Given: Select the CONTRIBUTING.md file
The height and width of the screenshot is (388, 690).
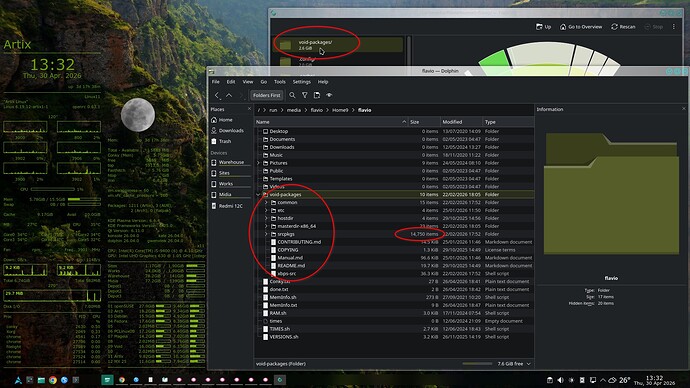Looking at the screenshot, I should click(394, 242).
